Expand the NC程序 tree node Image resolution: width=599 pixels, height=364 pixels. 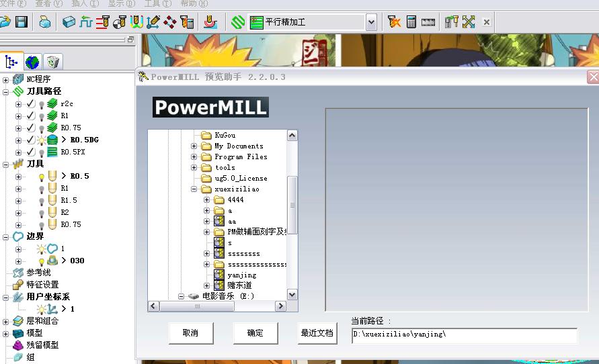point(6,80)
